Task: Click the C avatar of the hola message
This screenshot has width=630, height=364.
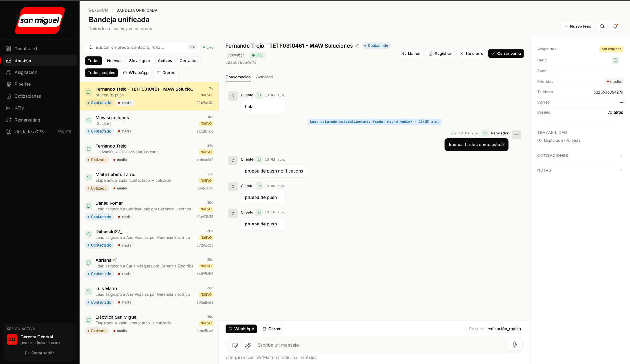Action: pos(233,96)
